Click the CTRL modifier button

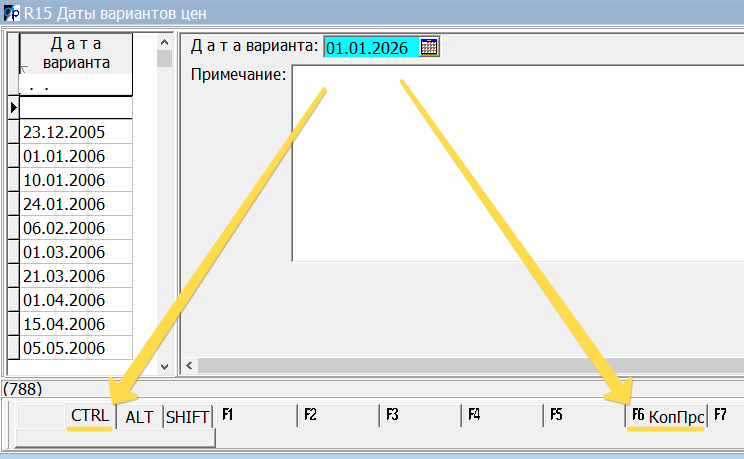[x=90, y=416]
